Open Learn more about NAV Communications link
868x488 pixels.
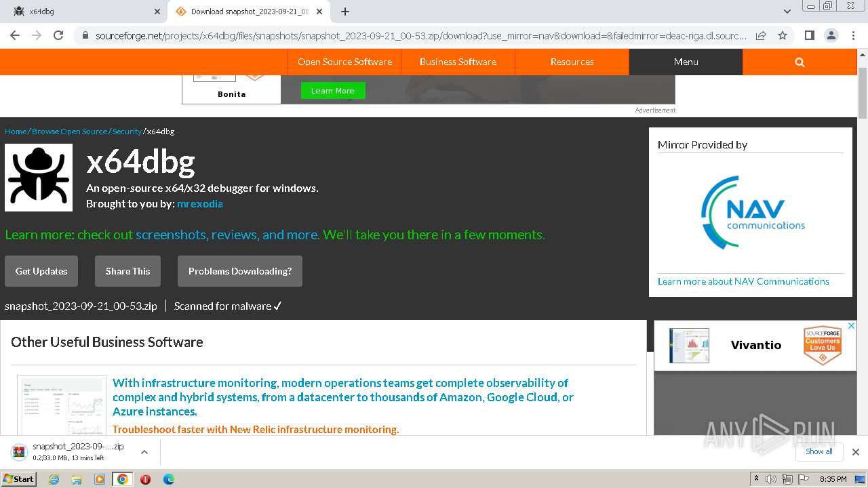743,281
